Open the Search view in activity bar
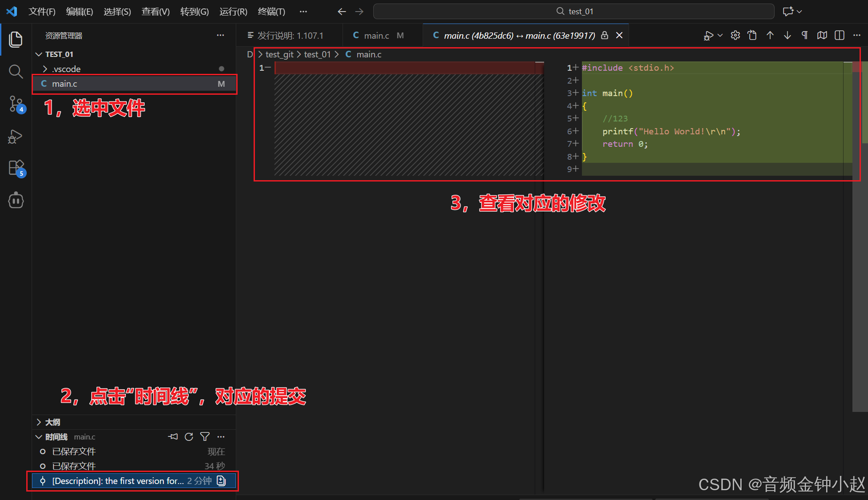The width and height of the screenshot is (868, 500). pos(16,71)
